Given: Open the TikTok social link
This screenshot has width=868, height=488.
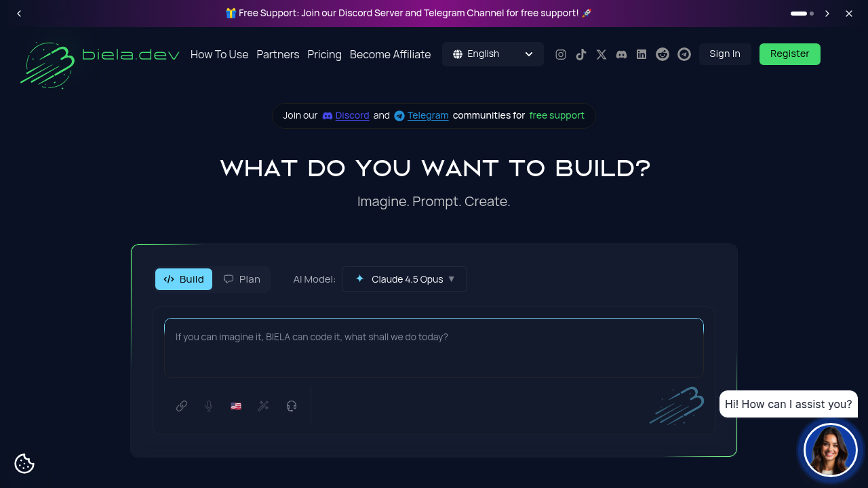Looking at the screenshot, I should (581, 54).
